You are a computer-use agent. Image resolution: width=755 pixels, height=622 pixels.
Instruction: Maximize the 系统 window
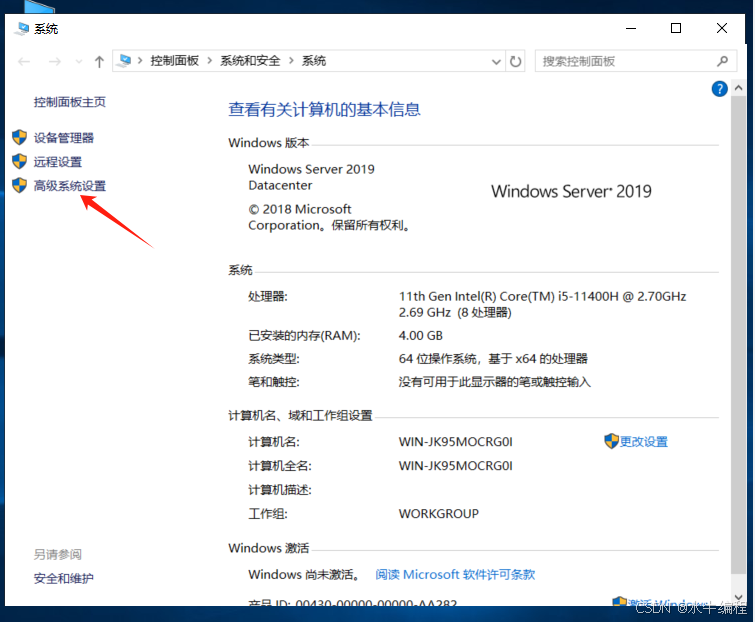tap(676, 28)
